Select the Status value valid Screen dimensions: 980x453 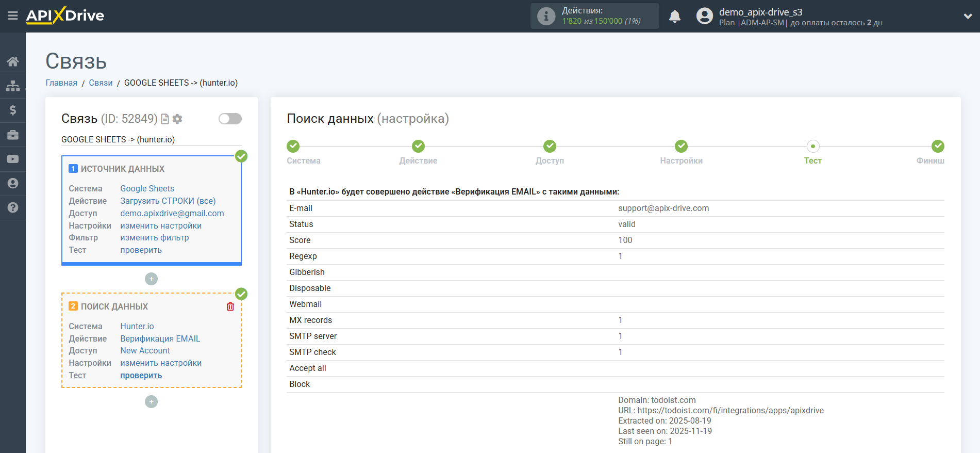coord(627,224)
